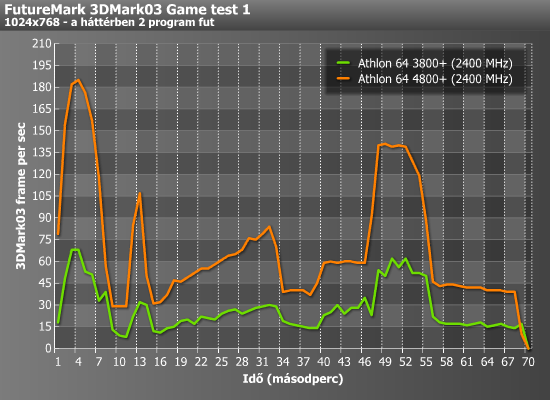550x400 pixels.
Task: Click the x-axis label '34'
Action: click(283, 361)
